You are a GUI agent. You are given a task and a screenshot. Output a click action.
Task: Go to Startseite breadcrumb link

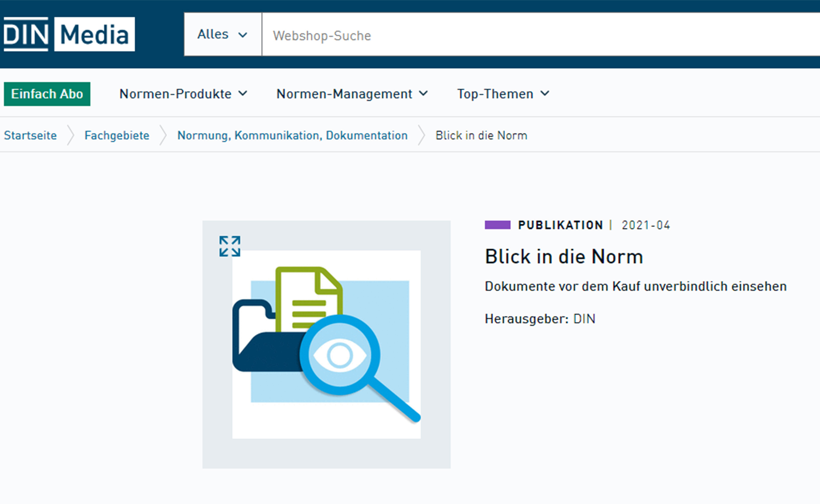(30, 135)
